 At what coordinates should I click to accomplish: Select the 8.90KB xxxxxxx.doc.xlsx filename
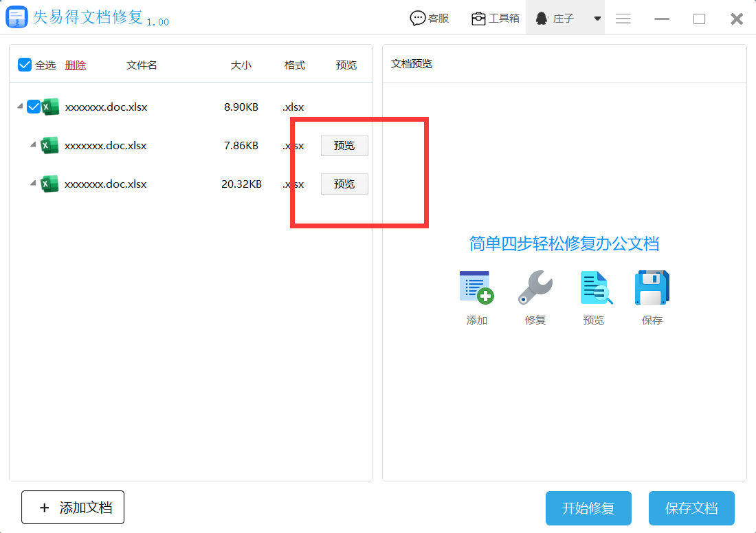click(106, 107)
